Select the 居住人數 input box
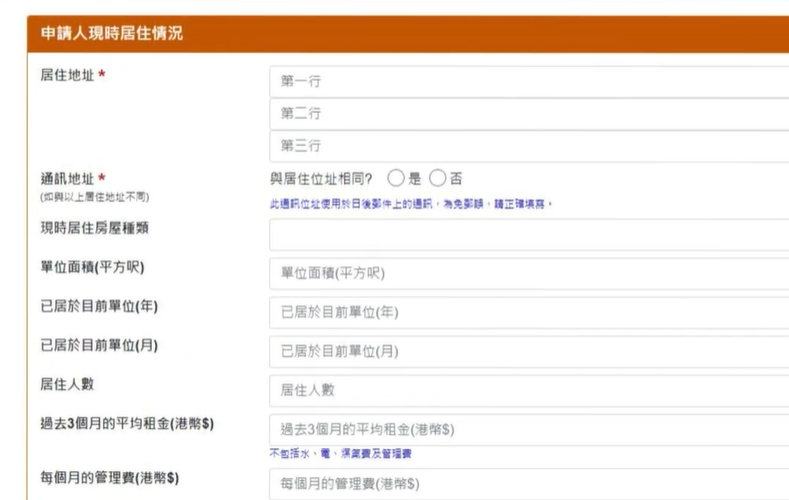Image resolution: width=789 pixels, height=500 pixels. [x=528, y=391]
